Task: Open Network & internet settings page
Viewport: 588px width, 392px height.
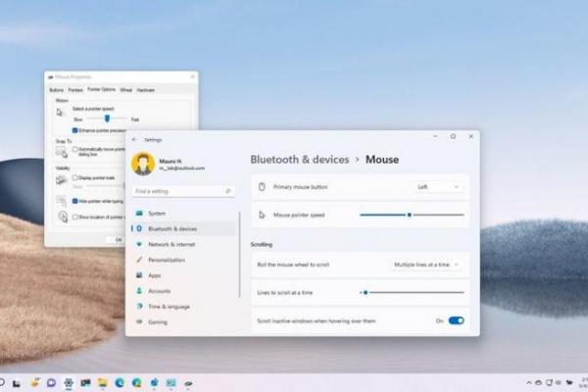Action: click(184, 244)
